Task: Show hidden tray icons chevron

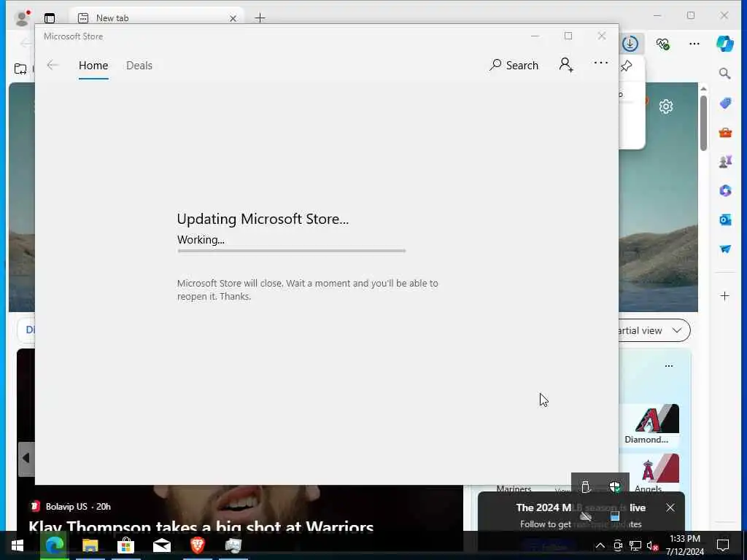Action: click(x=600, y=545)
